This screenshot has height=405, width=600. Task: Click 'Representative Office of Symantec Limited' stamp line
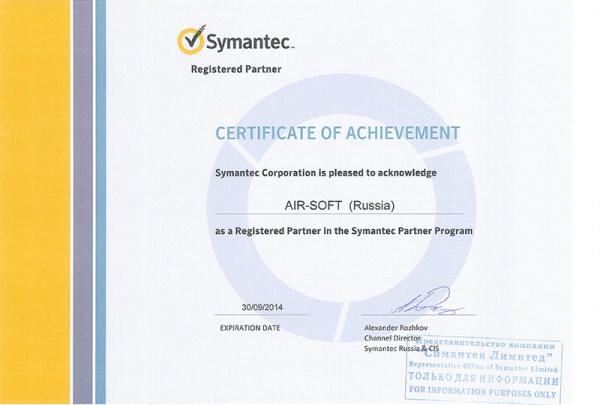tap(483, 366)
